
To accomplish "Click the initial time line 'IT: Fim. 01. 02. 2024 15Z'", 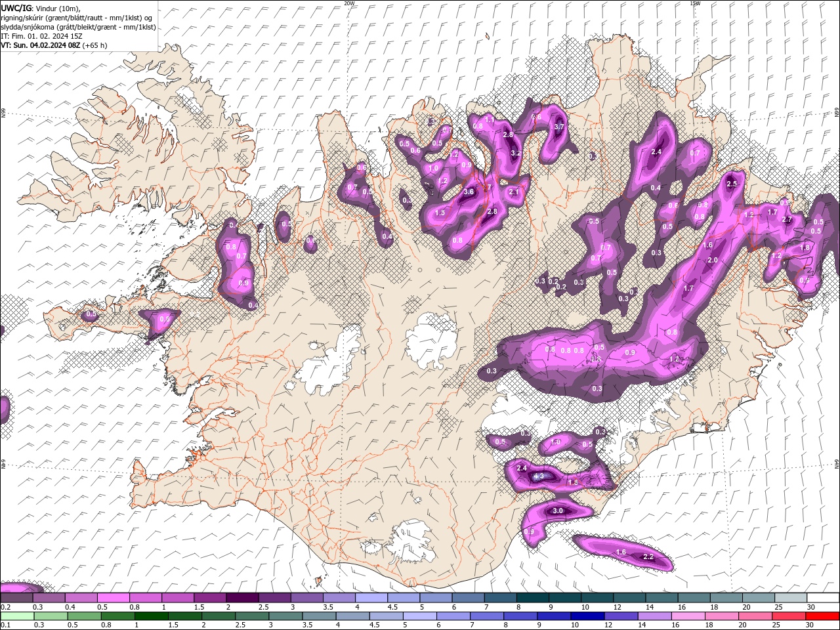I will point(42,36).
